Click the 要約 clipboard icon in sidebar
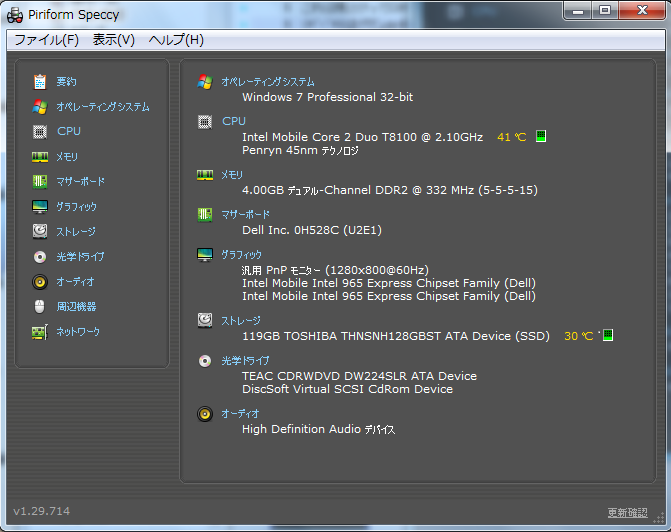Screen dimensions: 671x532 [40, 82]
